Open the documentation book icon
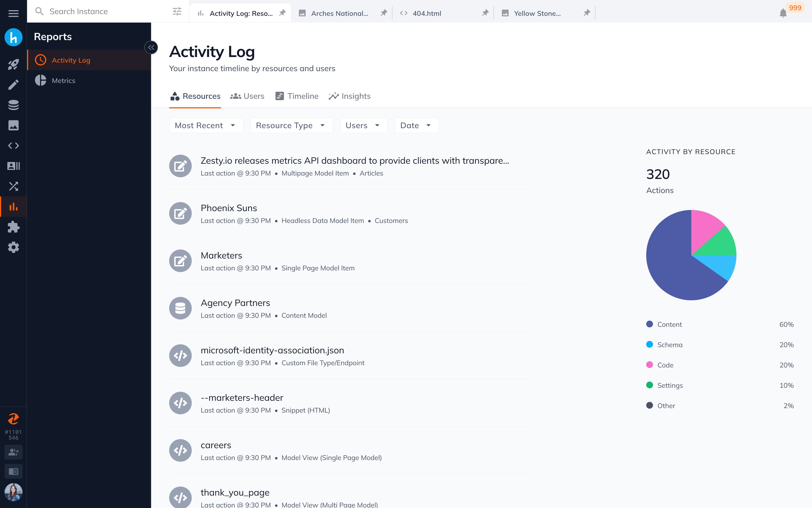Viewport: 812px width, 508px height. click(x=14, y=471)
